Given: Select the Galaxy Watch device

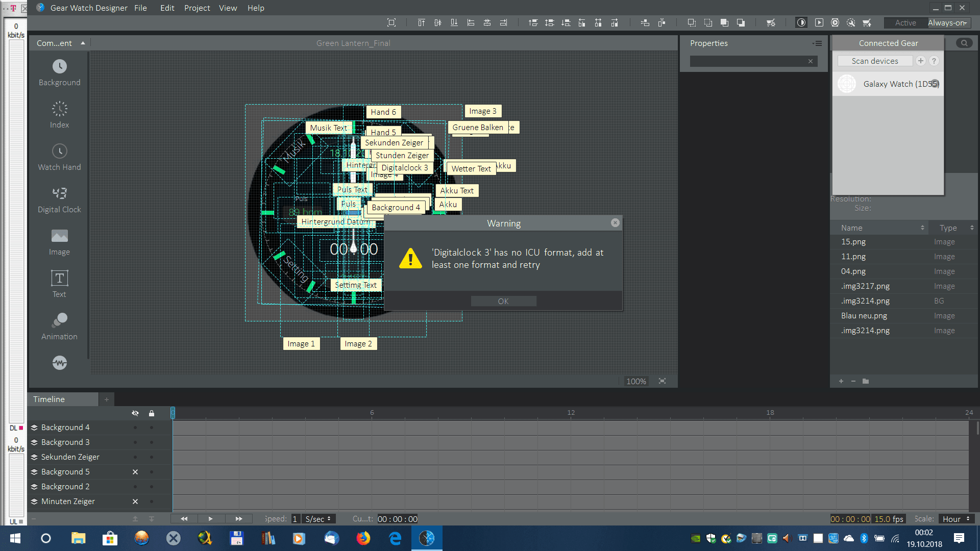Looking at the screenshot, I should 888,84.
